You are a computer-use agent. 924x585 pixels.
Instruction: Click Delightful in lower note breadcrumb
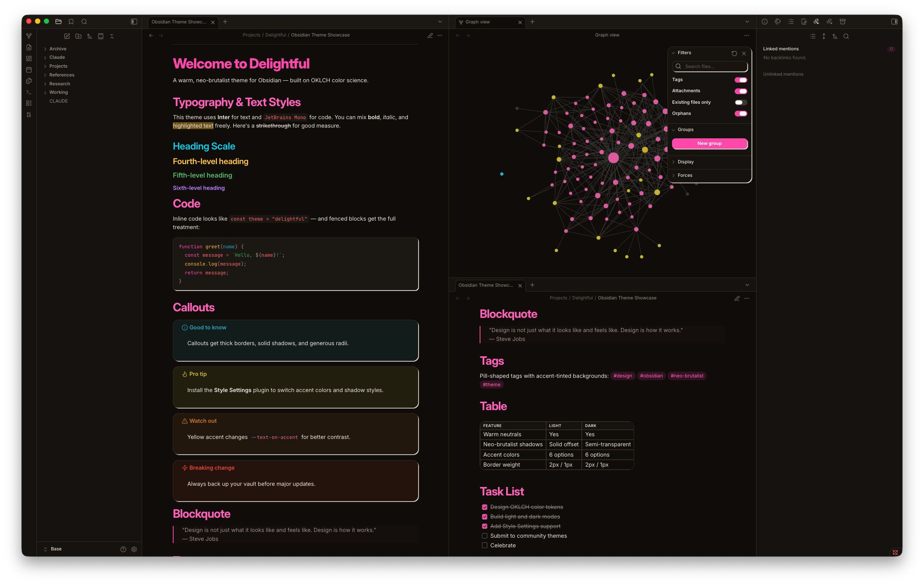click(582, 298)
